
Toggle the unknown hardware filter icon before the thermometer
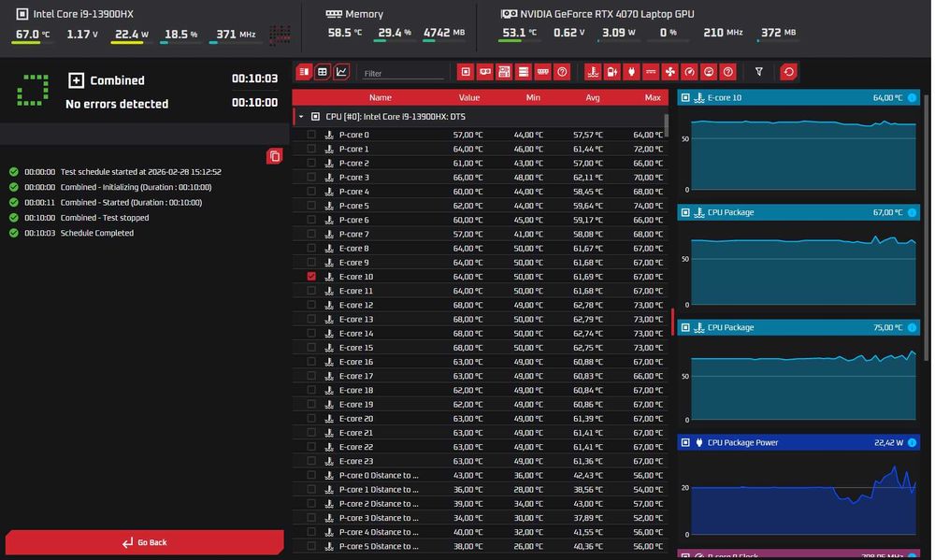coord(562,72)
